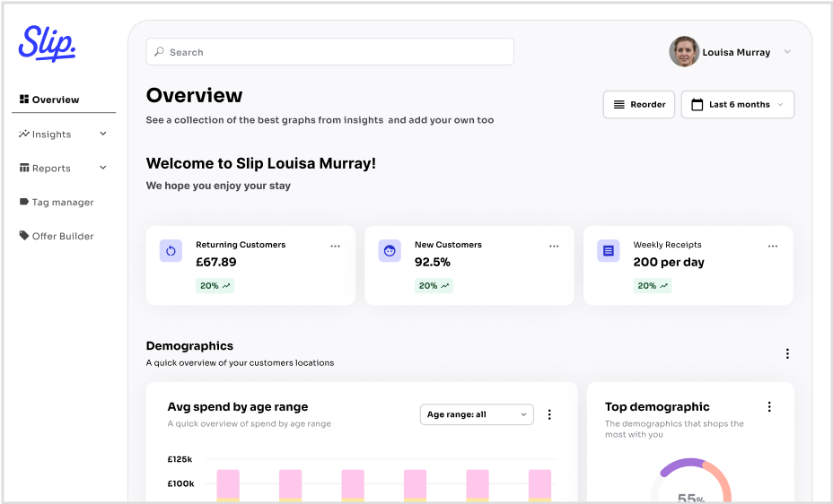Open Returning Customers card more options
Screen dimensions: 833x504
click(x=335, y=246)
